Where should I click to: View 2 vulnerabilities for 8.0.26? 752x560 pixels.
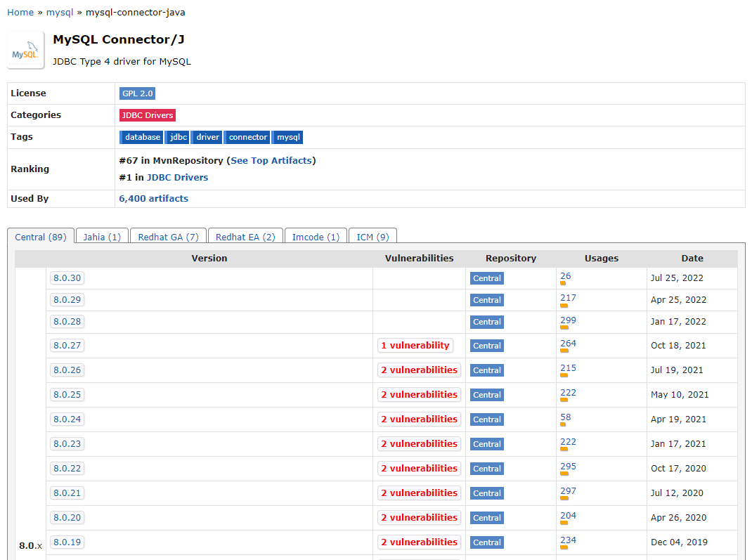click(419, 370)
